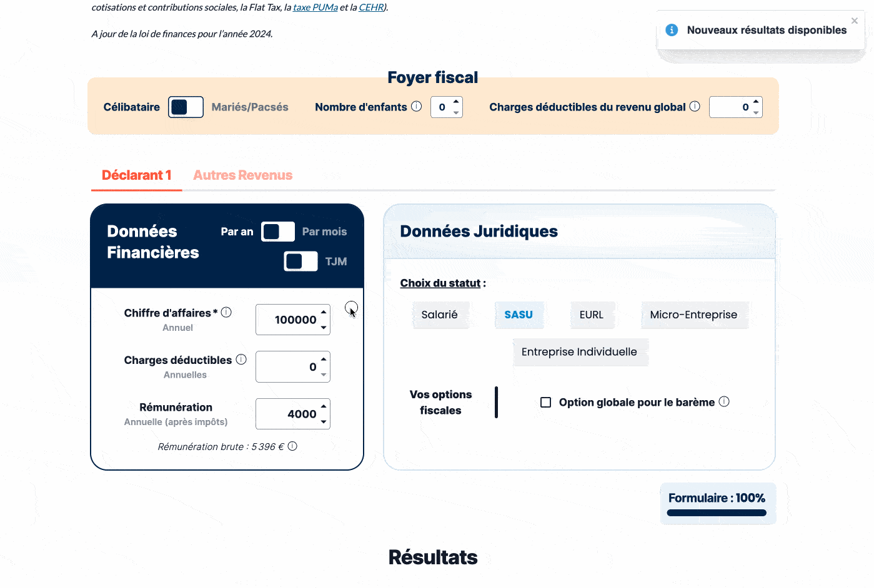This screenshot has width=874, height=588.
Task: Open the Rémunération brute info tooltip
Action: (293, 447)
